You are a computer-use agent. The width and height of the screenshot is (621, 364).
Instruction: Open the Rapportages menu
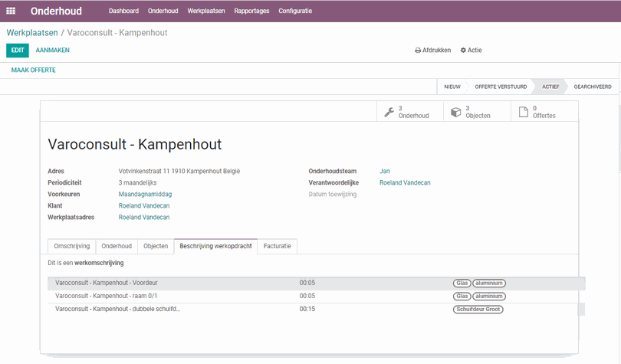pos(251,11)
